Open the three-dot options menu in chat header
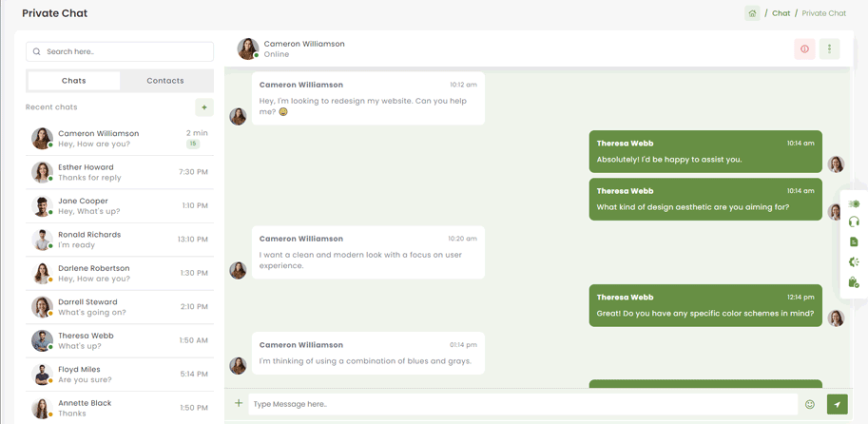868x424 pixels. point(829,49)
